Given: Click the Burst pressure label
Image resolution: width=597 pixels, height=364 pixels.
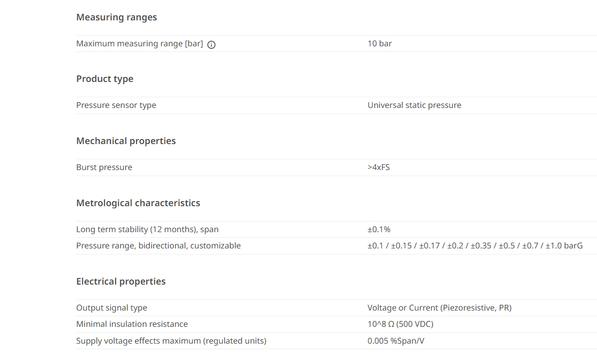Looking at the screenshot, I should pyautogui.click(x=104, y=167).
